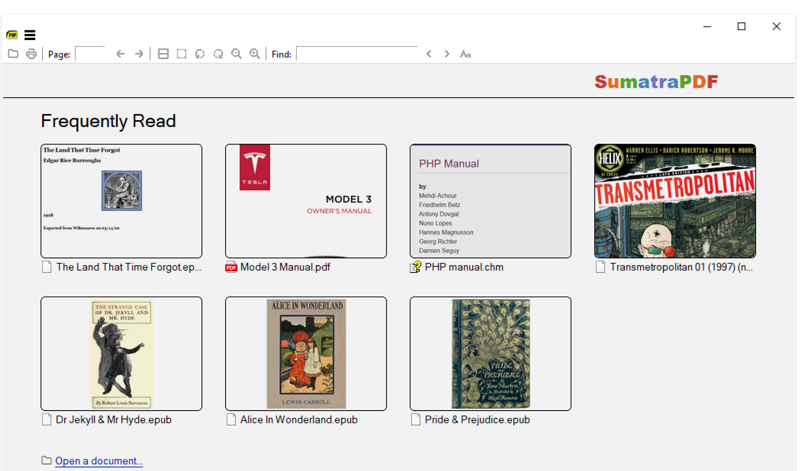
Task: Rotate the page right
Action: (218, 54)
